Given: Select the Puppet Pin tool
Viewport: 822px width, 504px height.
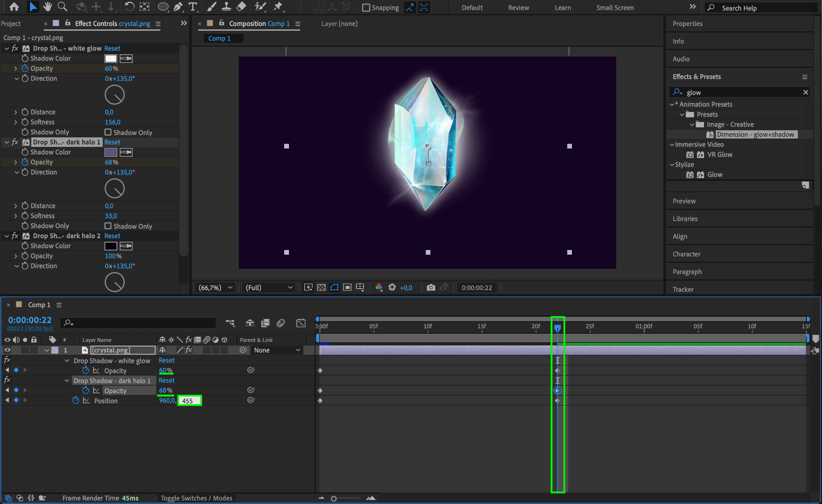Looking at the screenshot, I should click(x=278, y=7).
